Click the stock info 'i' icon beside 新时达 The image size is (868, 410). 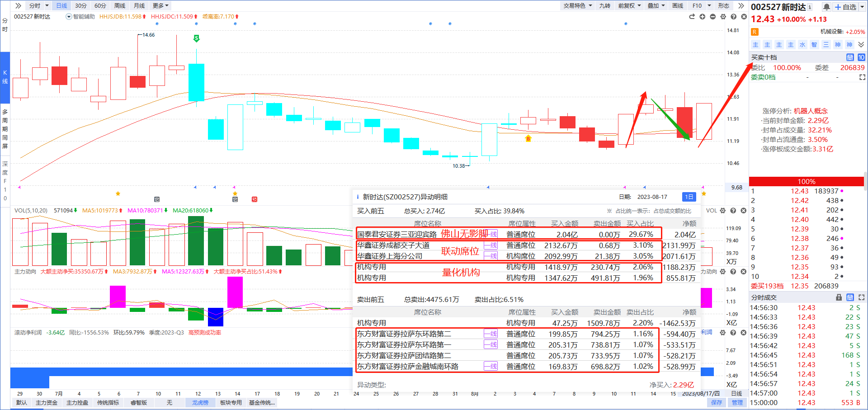tap(810, 7)
